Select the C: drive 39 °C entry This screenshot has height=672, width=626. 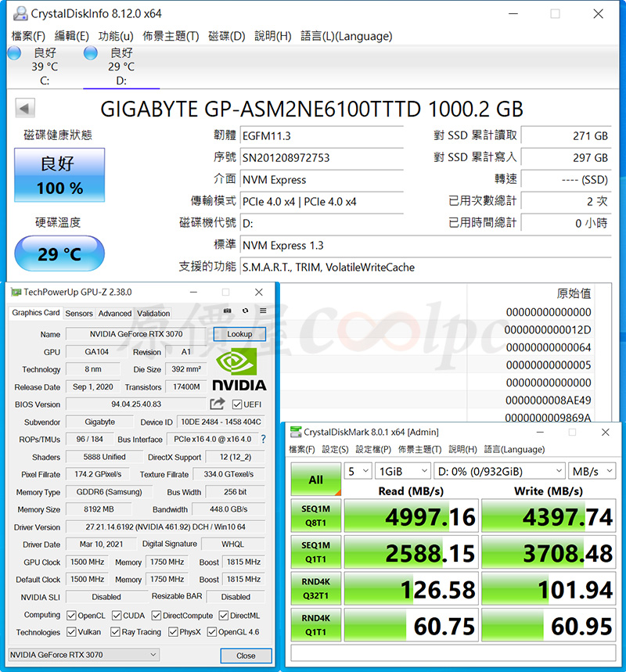click(x=45, y=66)
